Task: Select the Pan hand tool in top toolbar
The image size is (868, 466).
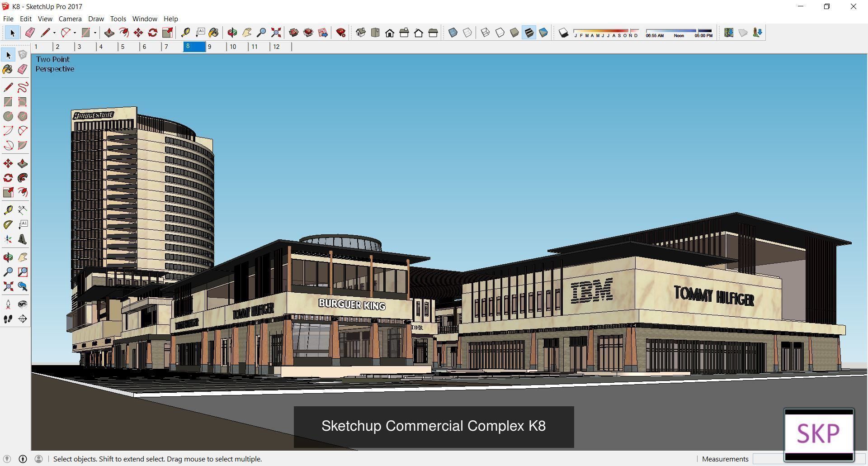Action: 247,33
